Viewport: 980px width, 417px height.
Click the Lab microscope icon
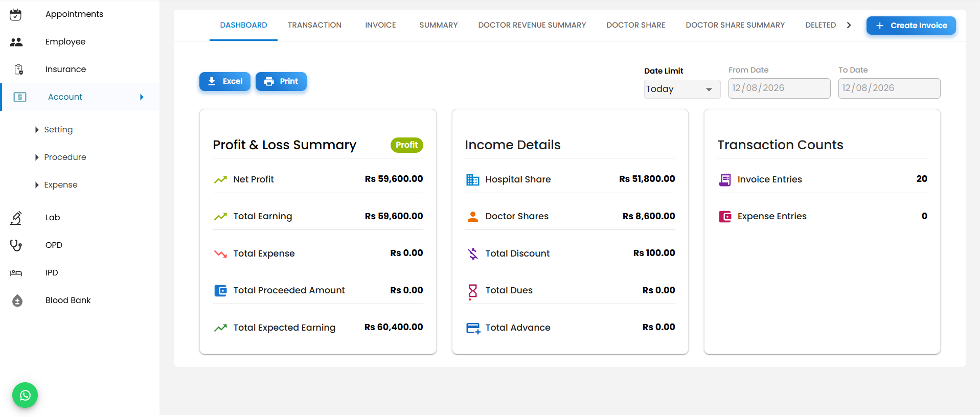coord(16,218)
